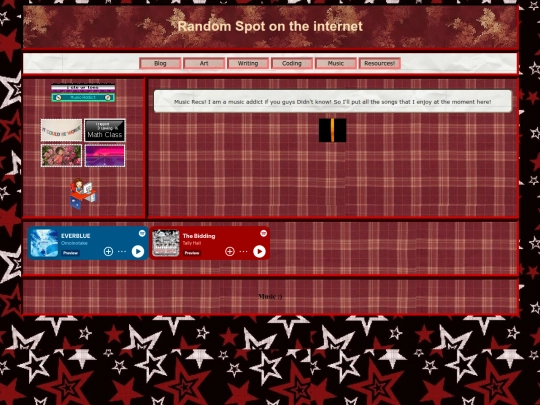Image resolution: width=540 pixels, height=405 pixels.
Task: Click the EVERBLUE song title
Action: (75, 236)
